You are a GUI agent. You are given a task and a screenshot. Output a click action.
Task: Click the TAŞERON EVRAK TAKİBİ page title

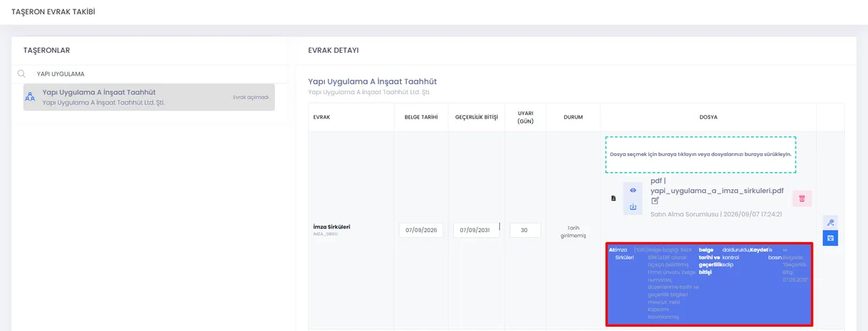[54, 12]
